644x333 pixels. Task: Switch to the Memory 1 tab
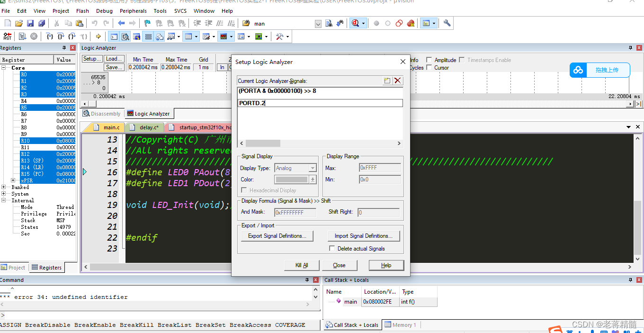point(401,325)
